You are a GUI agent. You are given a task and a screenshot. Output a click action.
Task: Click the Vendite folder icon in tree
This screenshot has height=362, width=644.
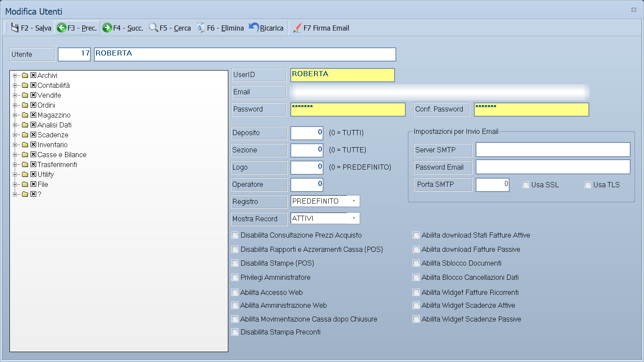pos(25,95)
